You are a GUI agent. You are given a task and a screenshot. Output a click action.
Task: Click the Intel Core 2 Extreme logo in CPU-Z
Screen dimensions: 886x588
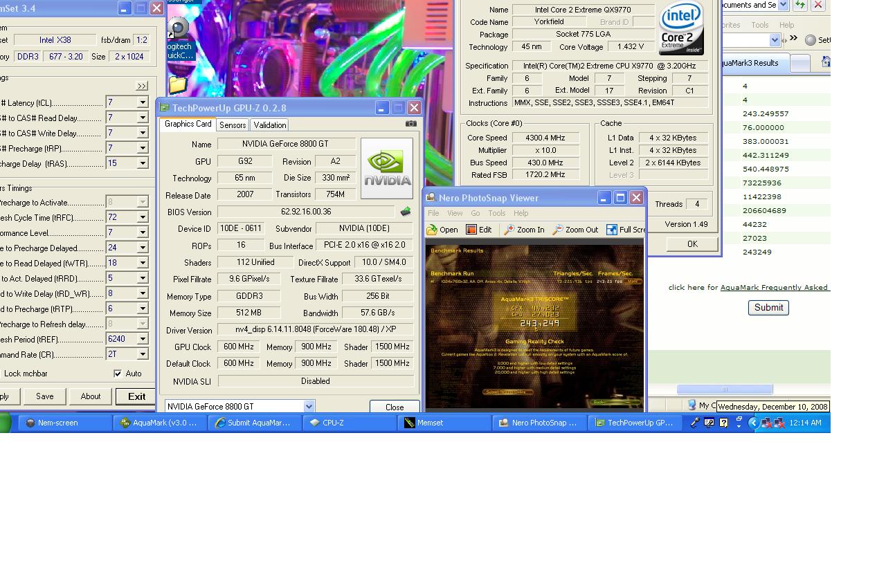tap(681, 28)
